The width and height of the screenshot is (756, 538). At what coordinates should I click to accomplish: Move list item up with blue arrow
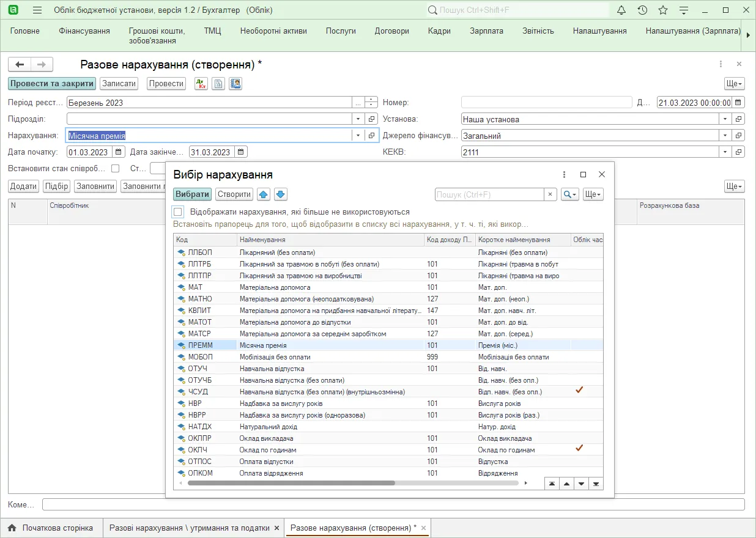point(263,194)
